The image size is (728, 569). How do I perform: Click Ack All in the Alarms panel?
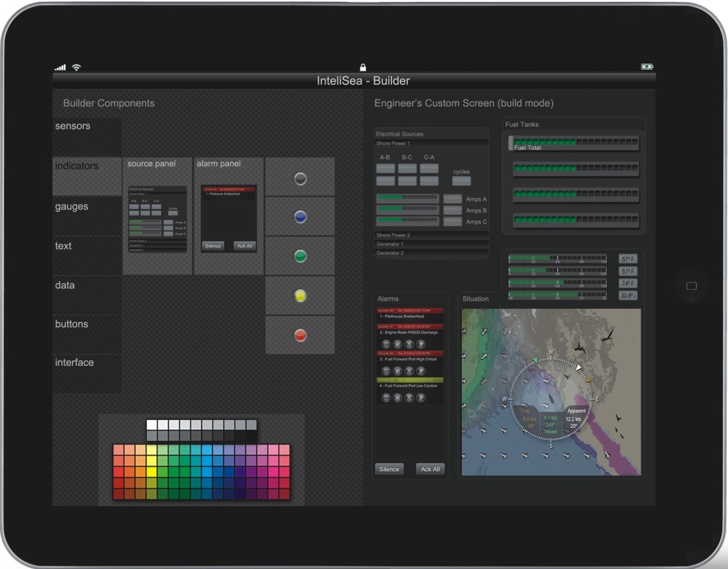coord(430,469)
